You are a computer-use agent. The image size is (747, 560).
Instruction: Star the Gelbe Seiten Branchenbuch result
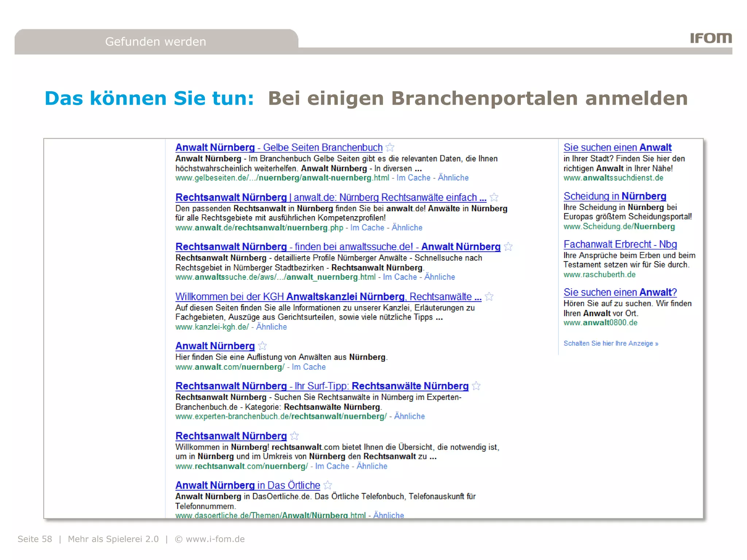(x=390, y=148)
